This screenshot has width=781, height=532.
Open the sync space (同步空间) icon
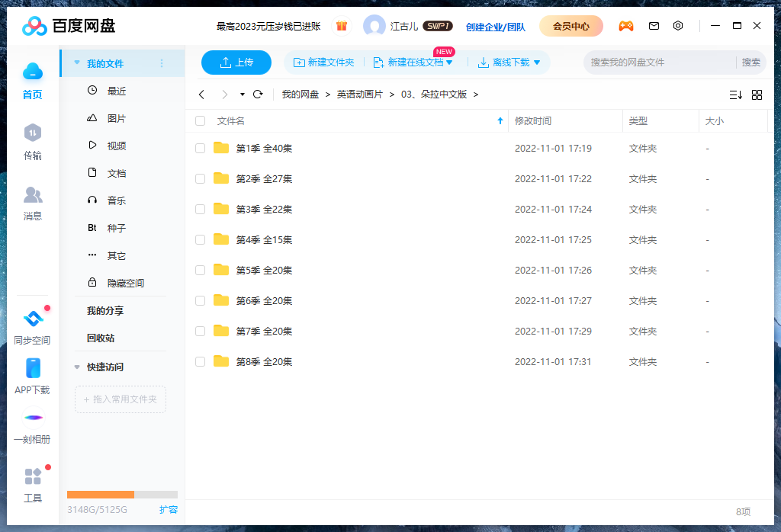pos(32,320)
